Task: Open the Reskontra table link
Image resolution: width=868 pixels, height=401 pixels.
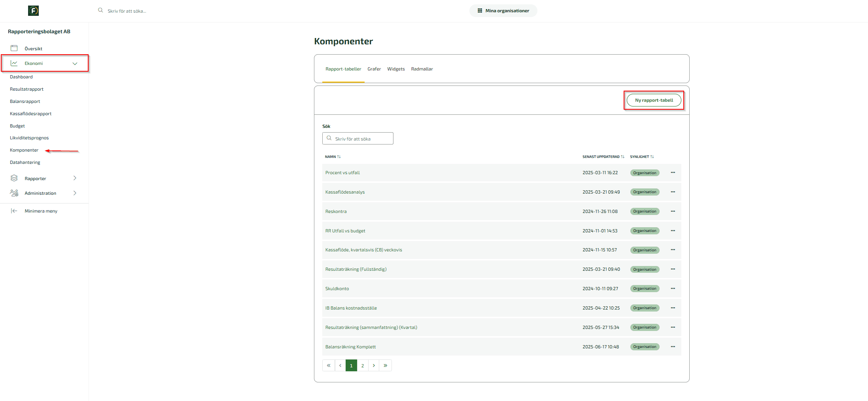Action: pyautogui.click(x=336, y=211)
